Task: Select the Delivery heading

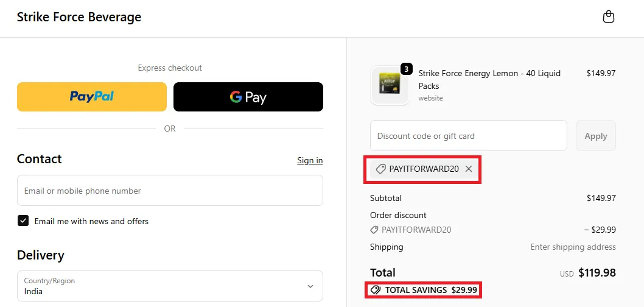Action: [40, 255]
